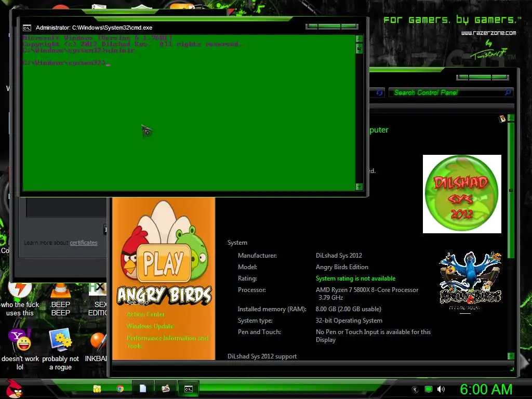Screen dimensions: 532x399
Task: Click the cmd scrollbar down arrow
Action: pos(359,187)
